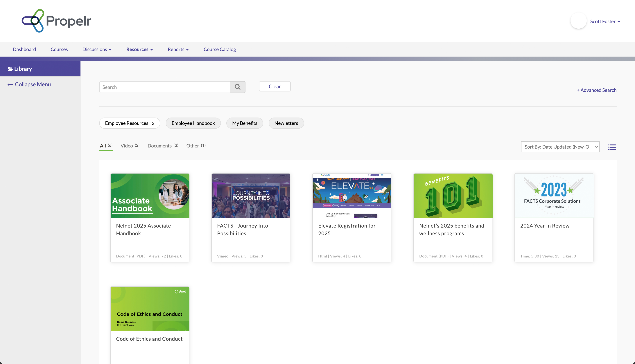Switch to the Documents tab
Viewport: 635px width, 364px height.
click(x=163, y=146)
